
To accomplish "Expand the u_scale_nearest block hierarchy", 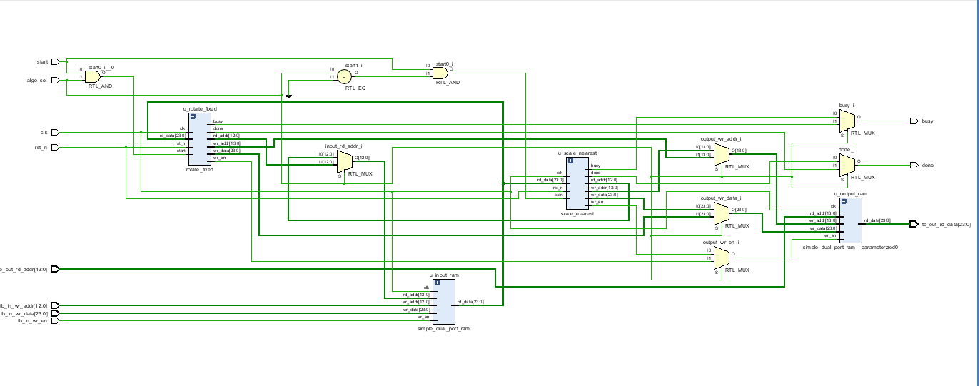I will [570, 161].
